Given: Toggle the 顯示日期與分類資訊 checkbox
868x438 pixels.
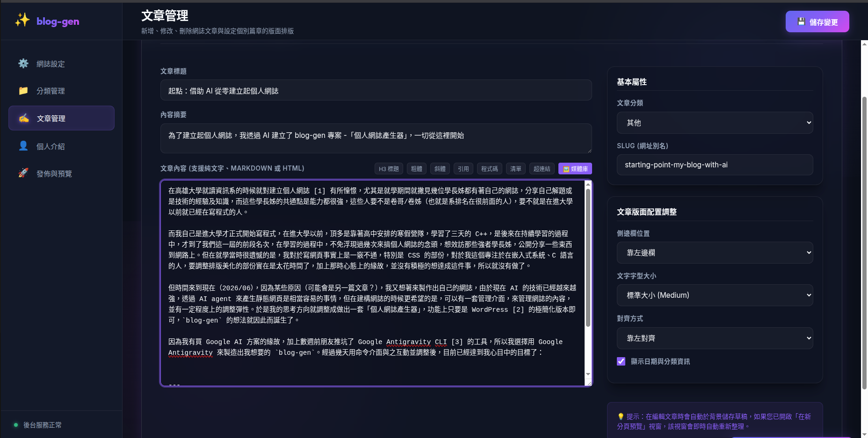Looking at the screenshot, I should point(621,361).
